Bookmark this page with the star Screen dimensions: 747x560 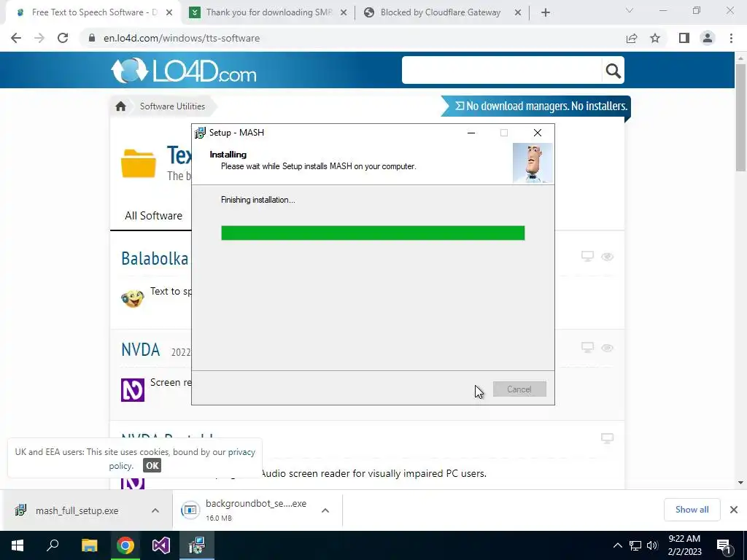click(x=655, y=38)
